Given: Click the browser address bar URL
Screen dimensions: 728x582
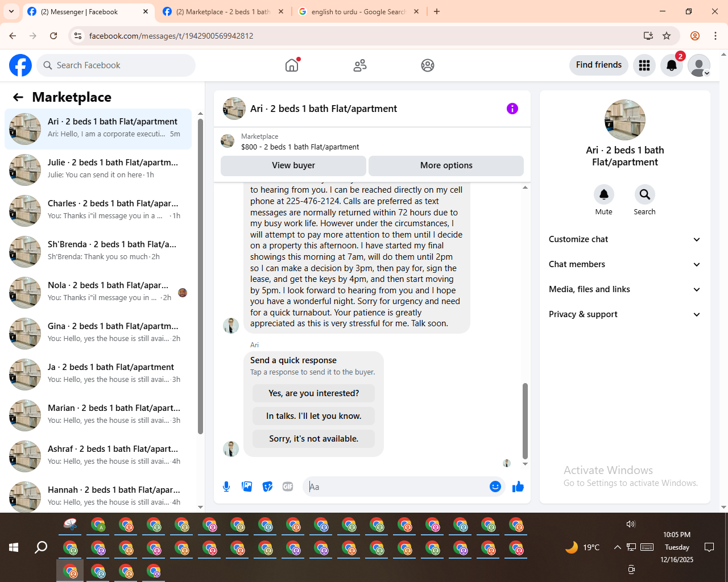Looking at the screenshot, I should 171,36.
